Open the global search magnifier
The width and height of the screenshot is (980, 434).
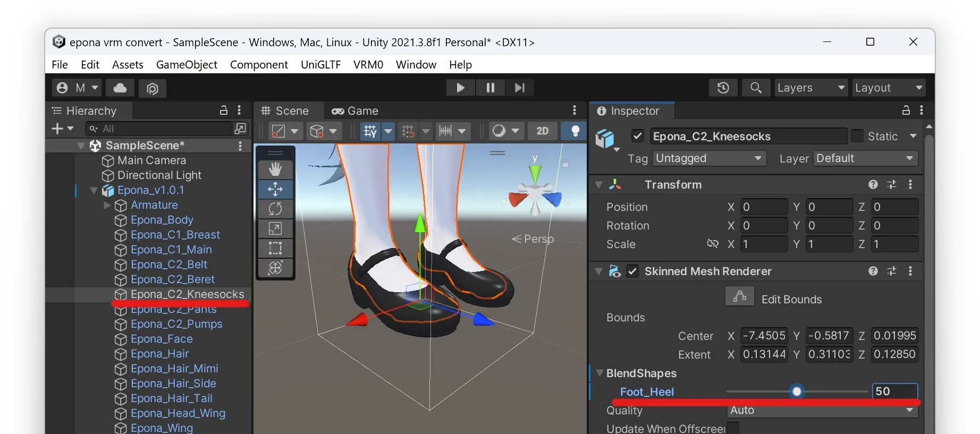(756, 88)
